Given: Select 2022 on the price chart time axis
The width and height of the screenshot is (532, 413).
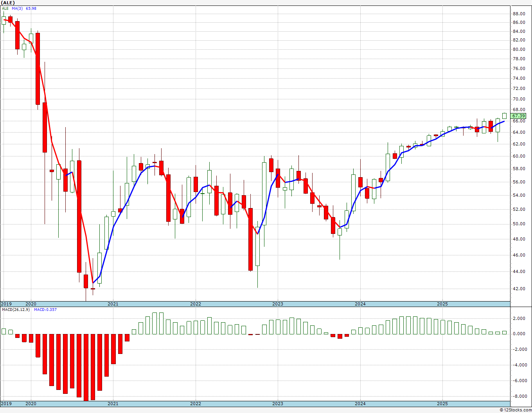Looking at the screenshot, I should click(x=195, y=304).
